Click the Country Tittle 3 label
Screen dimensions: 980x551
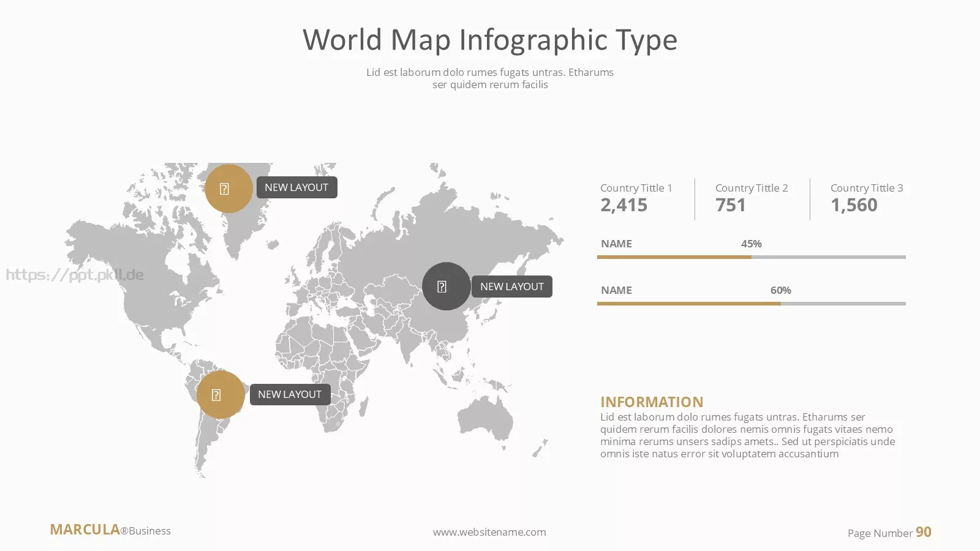coord(867,188)
